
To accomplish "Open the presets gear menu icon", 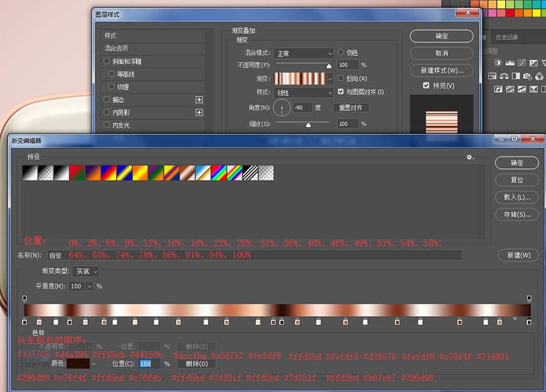I will click(469, 157).
